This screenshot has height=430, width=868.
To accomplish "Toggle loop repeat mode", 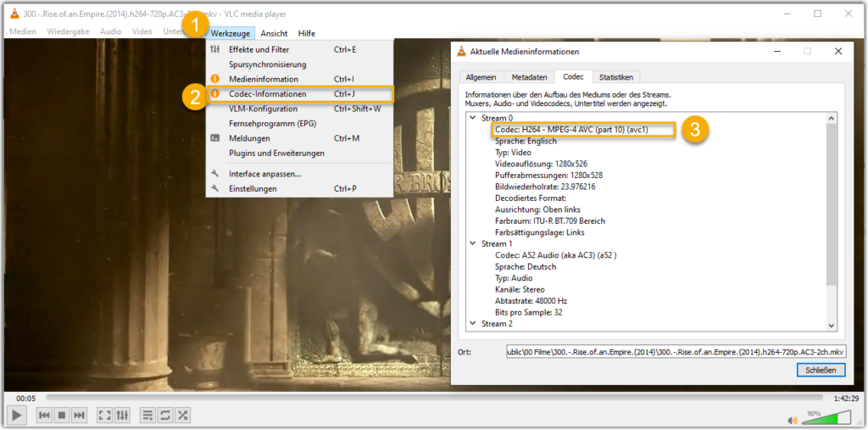I will click(165, 415).
